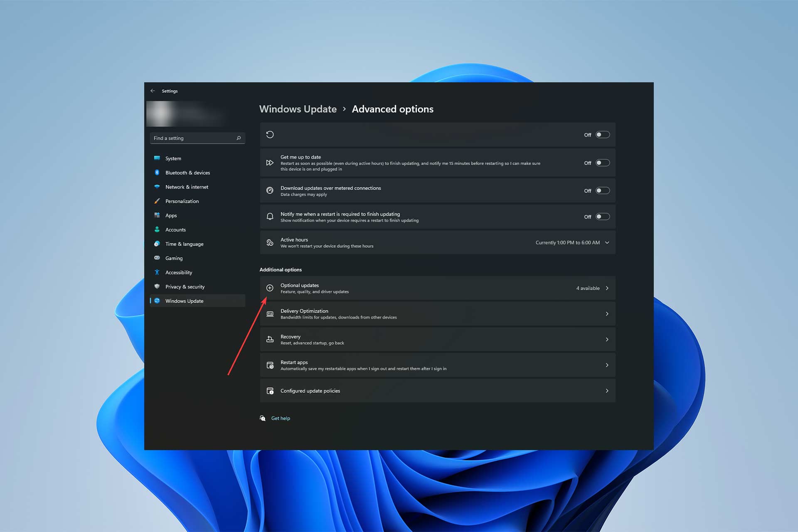This screenshot has height=532, width=798.
Task: Select Privacy & security in sidebar
Action: [x=185, y=287]
